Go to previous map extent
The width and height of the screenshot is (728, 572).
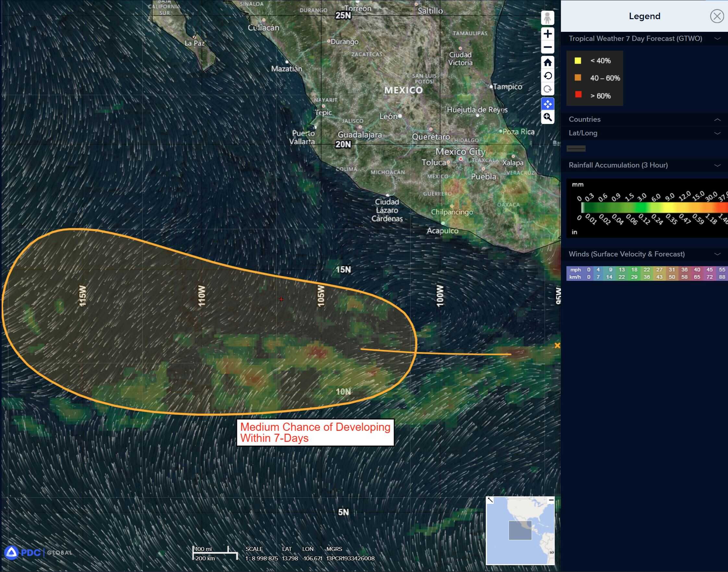coord(547,76)
